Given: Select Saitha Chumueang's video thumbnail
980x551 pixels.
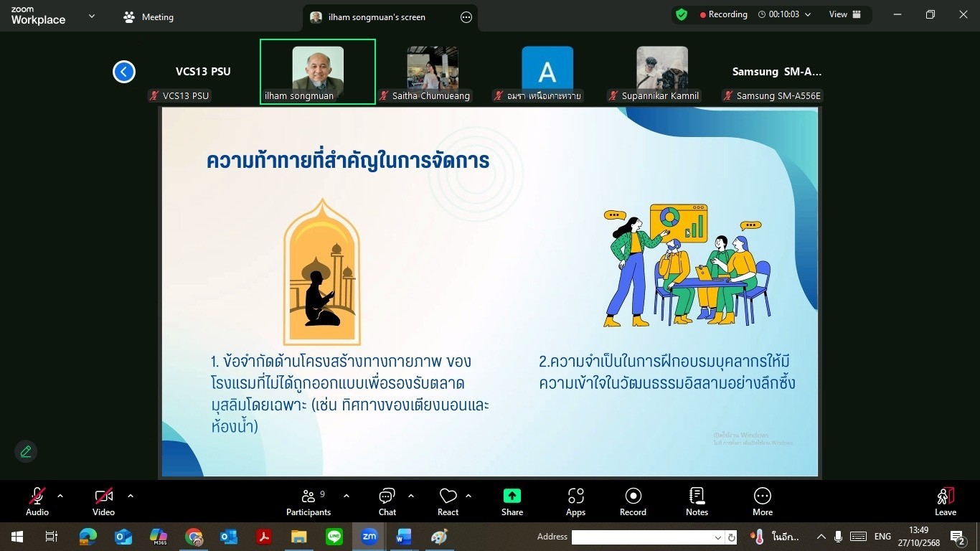Looking at the screenshot, I should coord(432,70).
